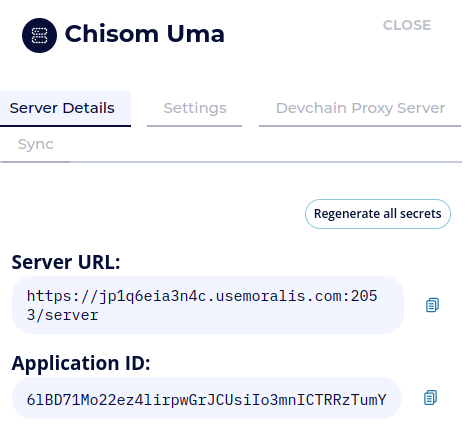Select the Application ID value field

[207, 398]
